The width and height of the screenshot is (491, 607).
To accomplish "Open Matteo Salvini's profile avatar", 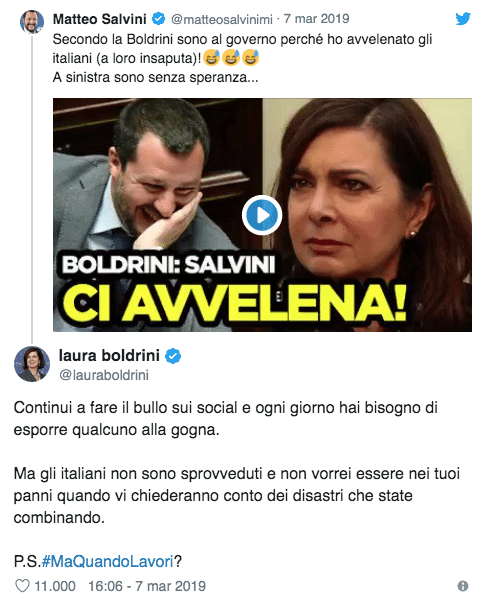I will click(32, 22).
